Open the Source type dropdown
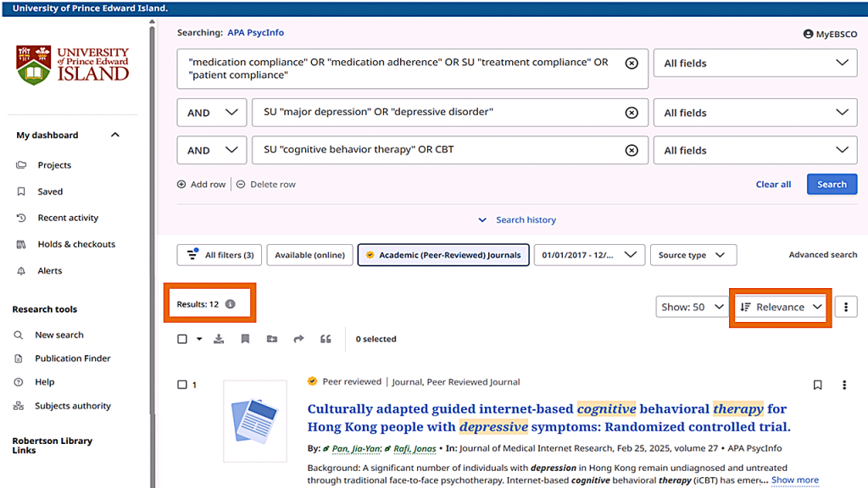This screenshot has height=488, width=868. coord(693,255)
